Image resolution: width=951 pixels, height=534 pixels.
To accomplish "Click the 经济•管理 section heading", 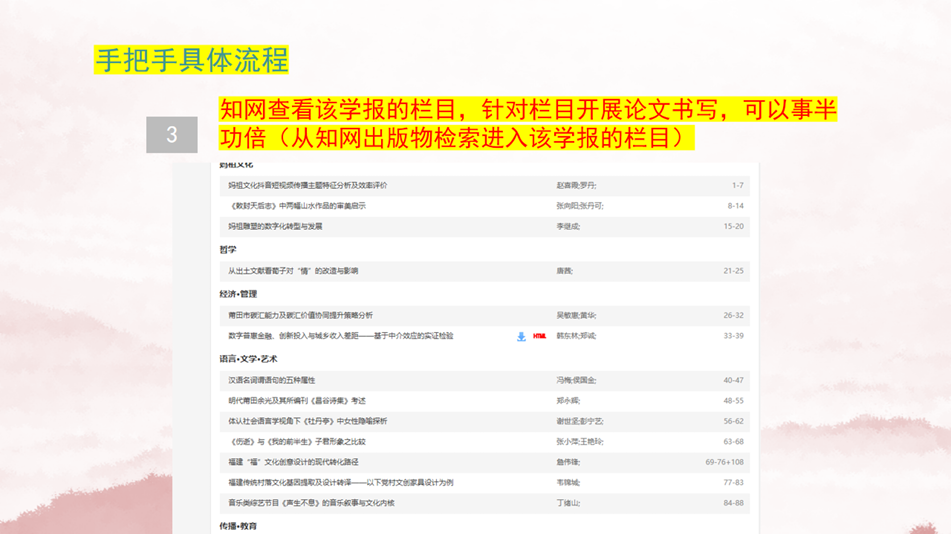I will point(238,294).
